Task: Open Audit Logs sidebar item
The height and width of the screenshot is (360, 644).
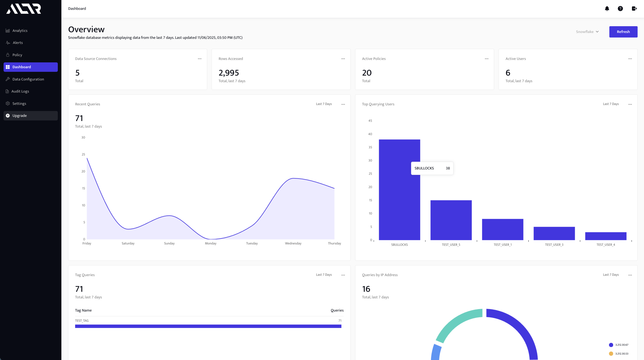Action: pyautogui.click(x=20, y=91)
